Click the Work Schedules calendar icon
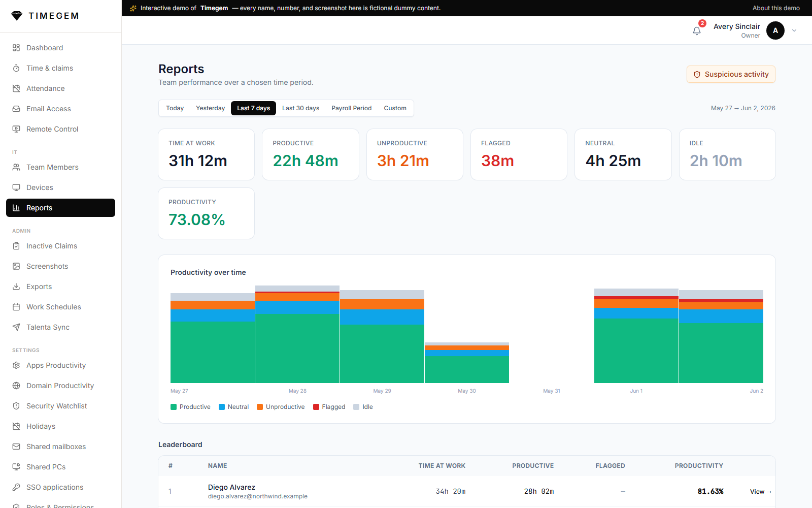The image size is (812, 508). (16, 307)
